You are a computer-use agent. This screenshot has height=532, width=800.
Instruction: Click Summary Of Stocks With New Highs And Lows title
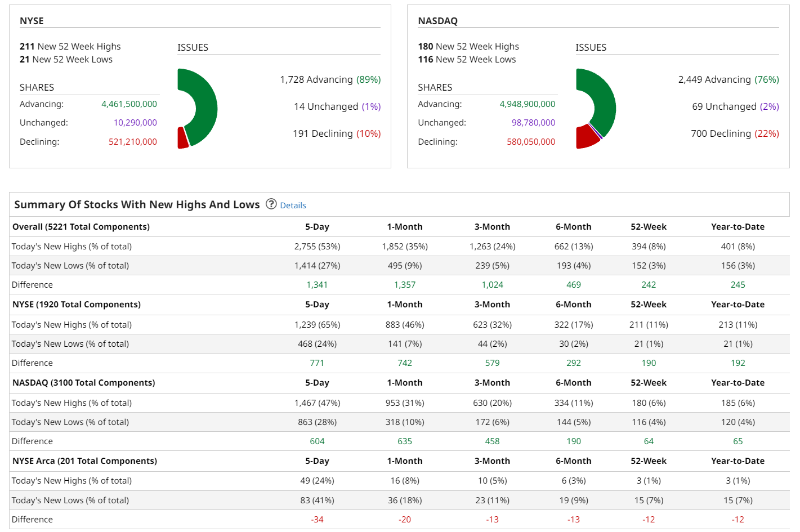coord(137,204)
